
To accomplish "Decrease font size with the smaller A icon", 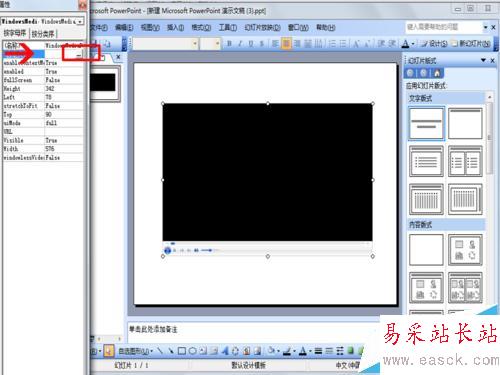I will [367, 44].
